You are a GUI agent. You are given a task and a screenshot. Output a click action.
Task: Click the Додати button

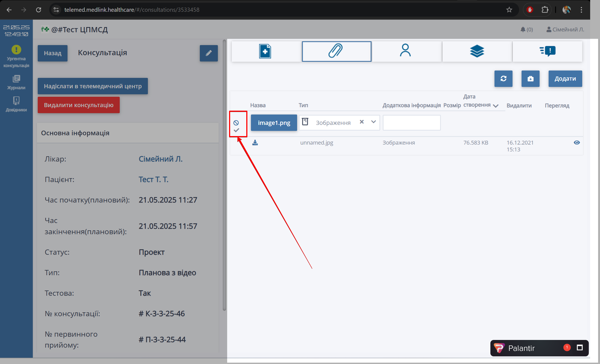[565, 79]
